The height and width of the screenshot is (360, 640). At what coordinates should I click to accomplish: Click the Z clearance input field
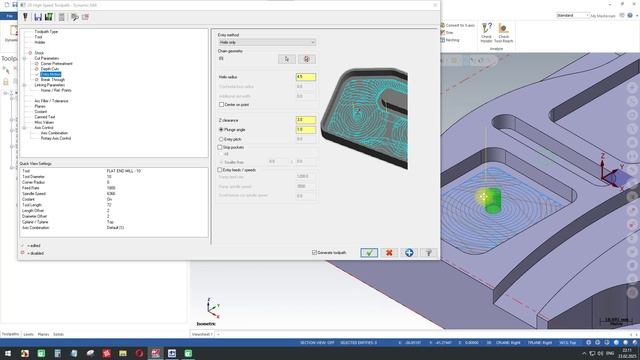tap(306, 120)
